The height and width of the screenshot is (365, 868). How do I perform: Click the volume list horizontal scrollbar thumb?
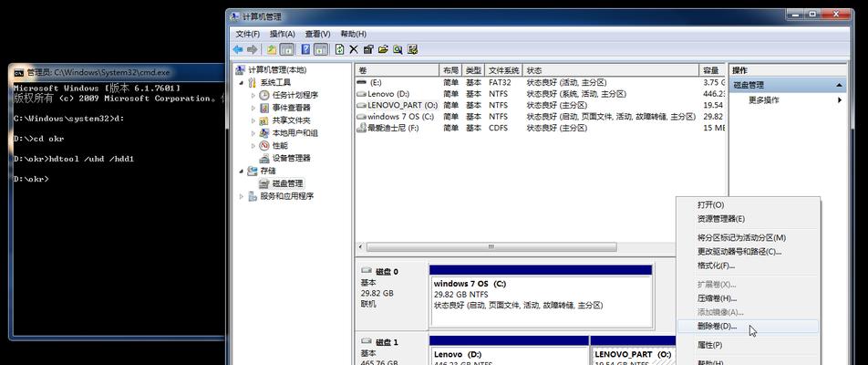pos(491,247)
